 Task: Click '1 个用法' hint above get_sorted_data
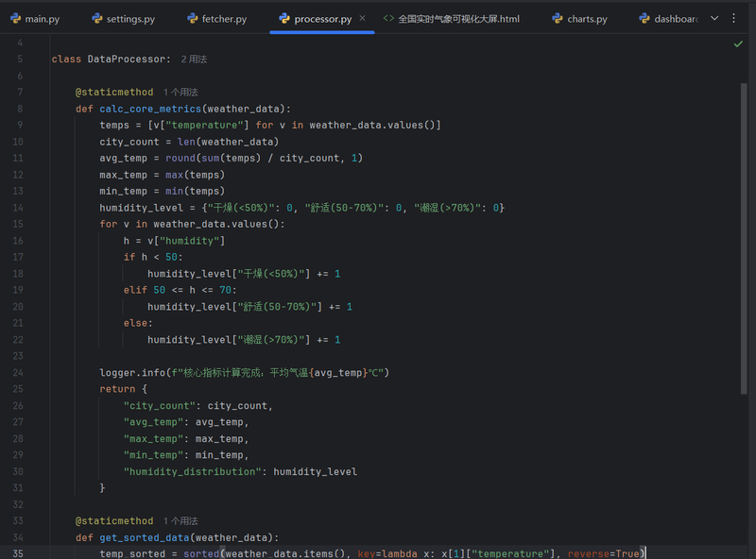tap(180, 521)
